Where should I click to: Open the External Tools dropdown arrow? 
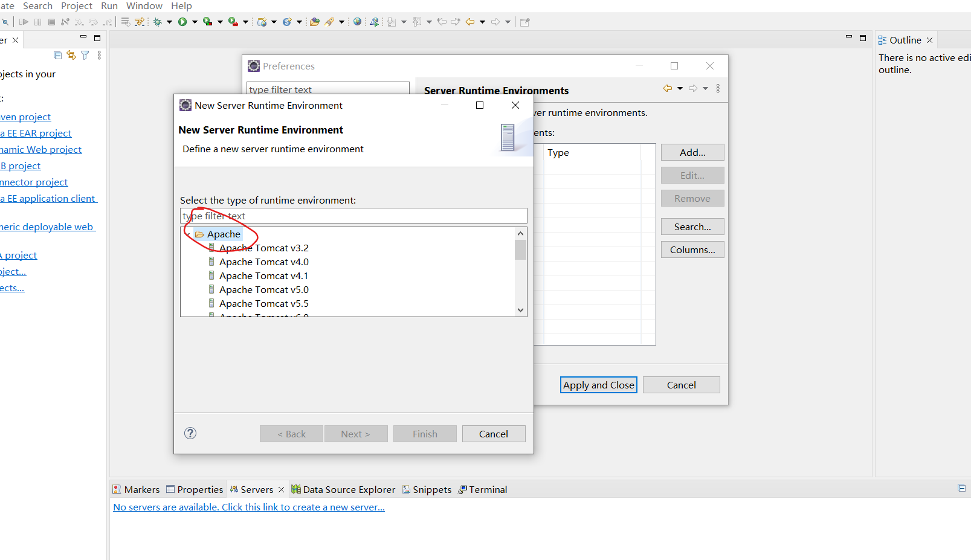click(245, 22)
